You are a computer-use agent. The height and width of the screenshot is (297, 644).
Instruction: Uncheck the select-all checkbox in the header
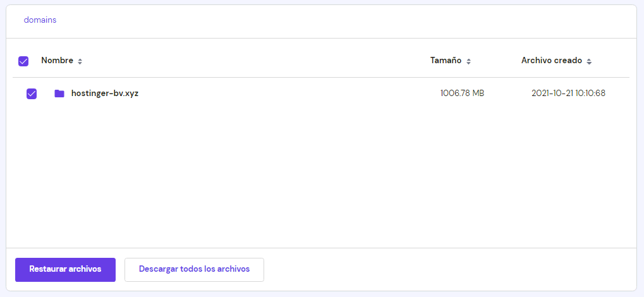(23, 61)
